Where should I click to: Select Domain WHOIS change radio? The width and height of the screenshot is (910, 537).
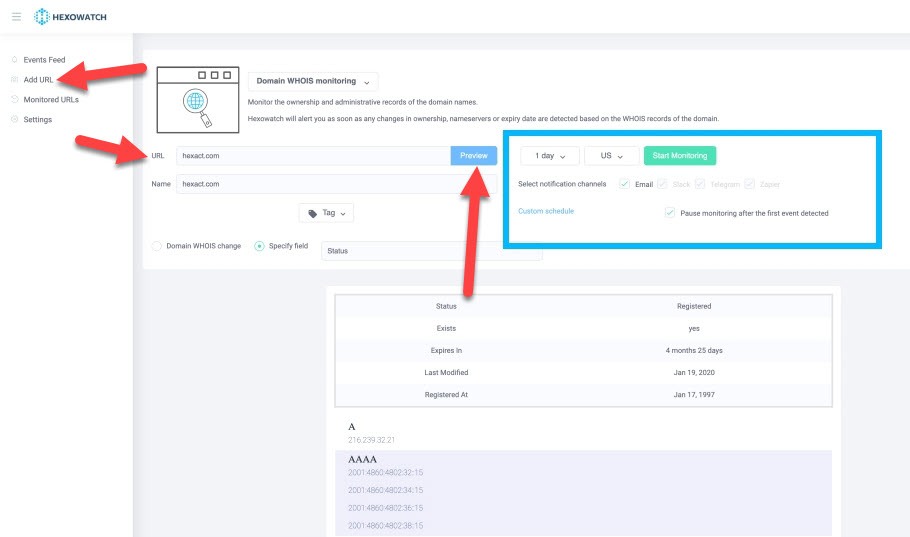point(157,246)
